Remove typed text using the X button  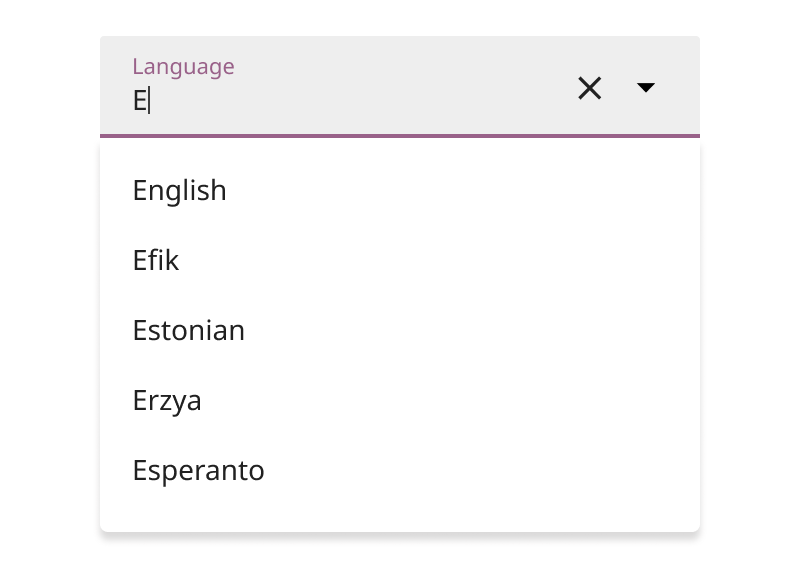590,89
